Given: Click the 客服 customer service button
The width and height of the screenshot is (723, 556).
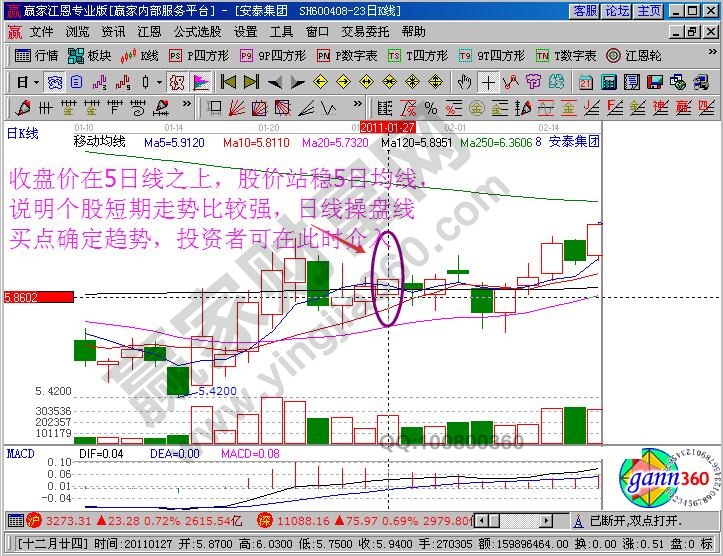Looking at the screenshot, I should coord(584,11).
